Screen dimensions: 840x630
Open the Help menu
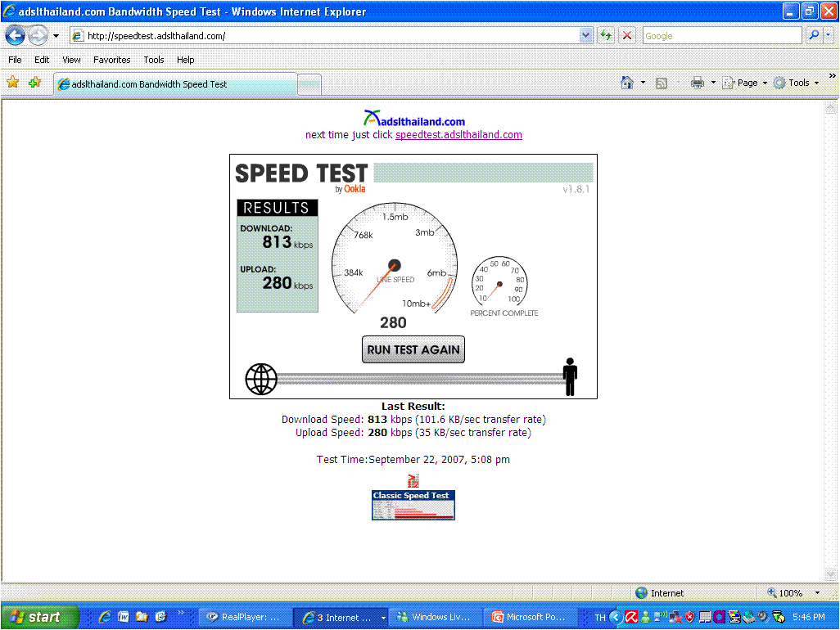click(x=185, y=60)
